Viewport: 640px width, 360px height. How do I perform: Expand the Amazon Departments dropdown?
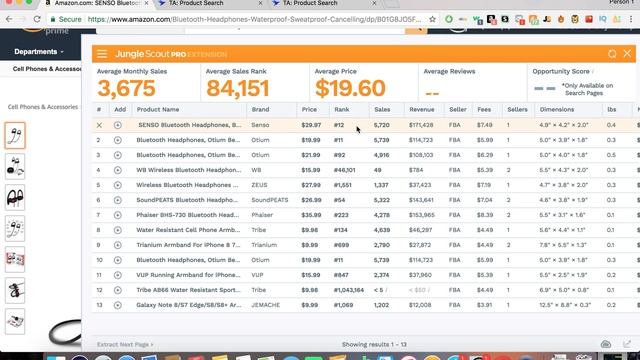[39, 52]
